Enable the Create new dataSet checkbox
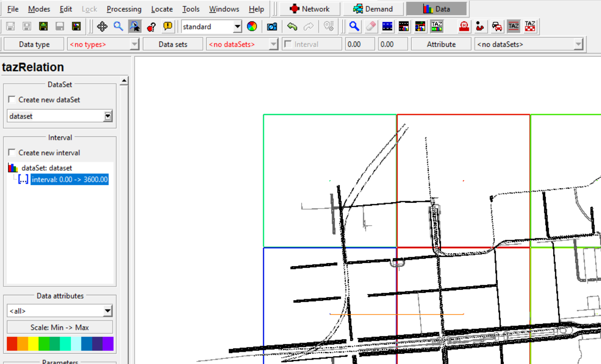This screenshot has width=601, height=364. (x=13, y=99)
